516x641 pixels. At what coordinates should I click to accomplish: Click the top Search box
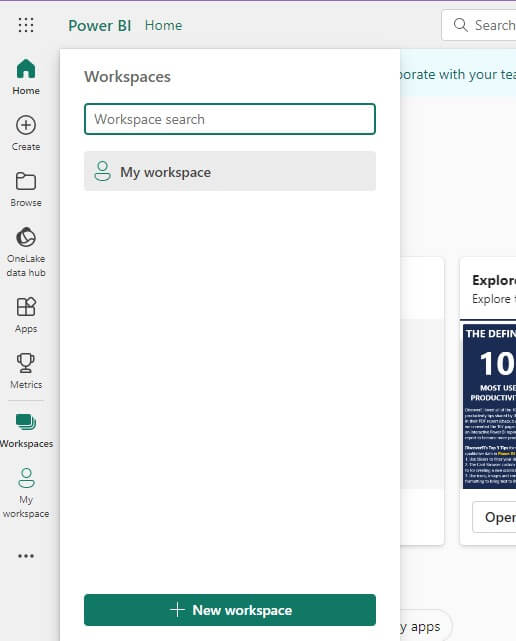pyautogui.click(x=479, y=25)
